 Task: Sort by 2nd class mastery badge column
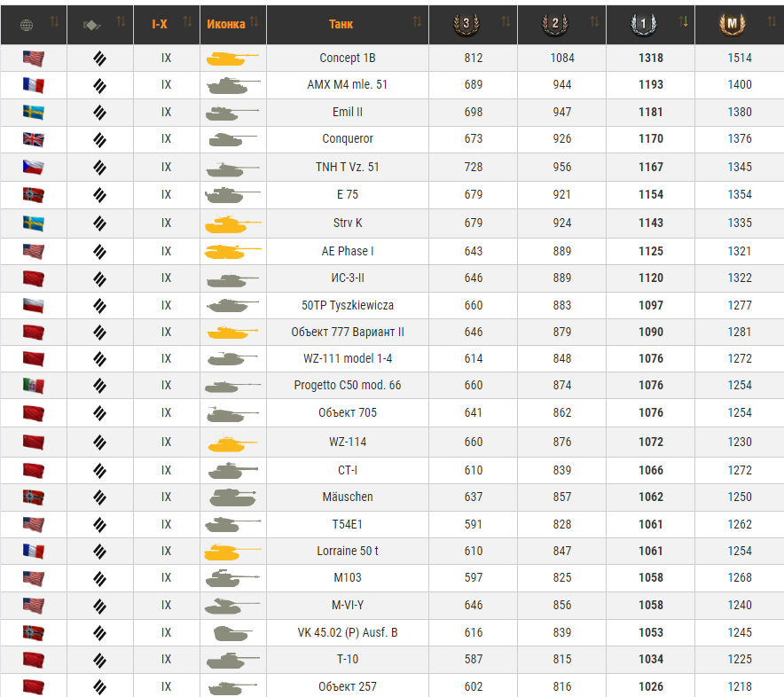pos(555,24)
